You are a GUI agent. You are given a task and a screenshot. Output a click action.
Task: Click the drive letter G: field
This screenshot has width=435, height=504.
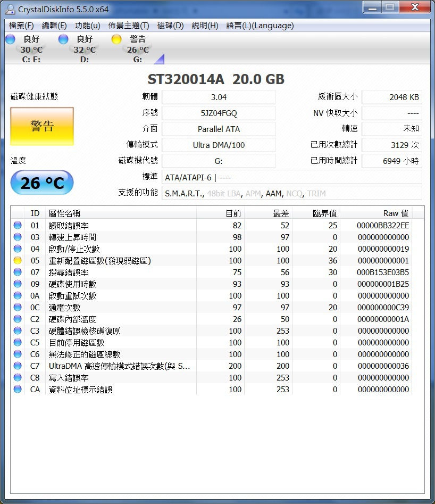point(219,161)
